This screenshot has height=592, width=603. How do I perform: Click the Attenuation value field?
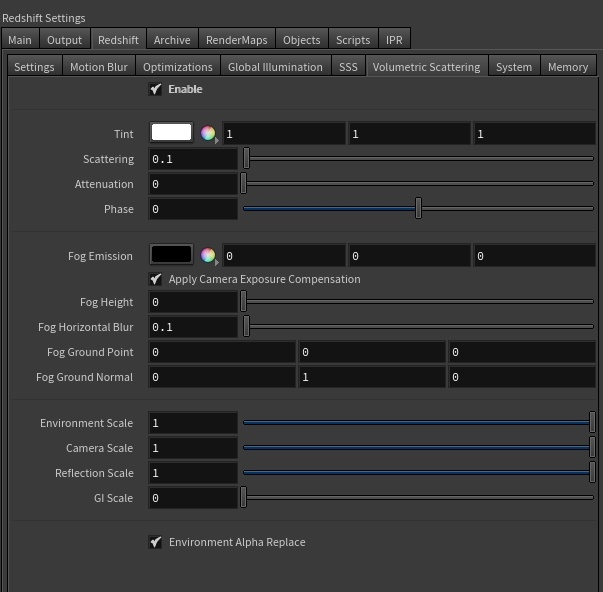193,184
